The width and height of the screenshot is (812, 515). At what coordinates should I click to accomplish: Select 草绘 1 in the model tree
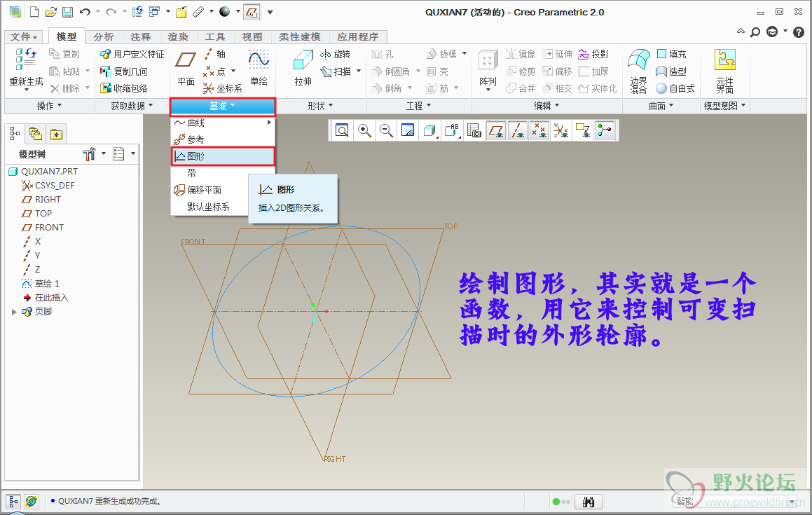tap(41, 283)
